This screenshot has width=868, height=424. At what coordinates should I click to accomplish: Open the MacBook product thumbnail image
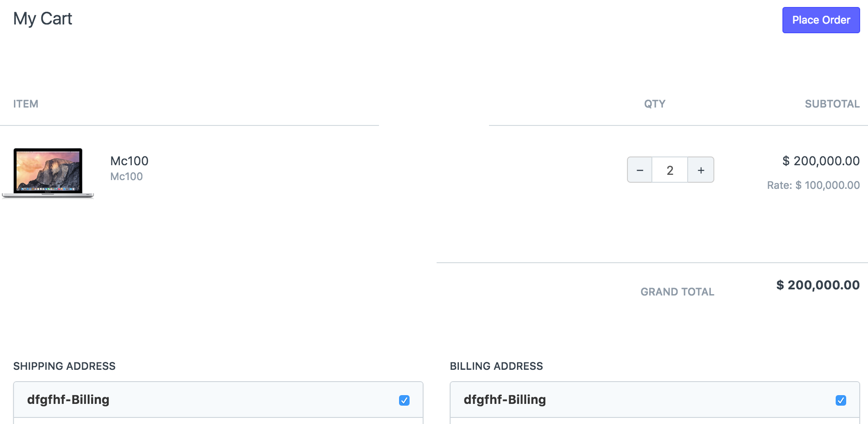pyautogui.click(x=48, y=173)
